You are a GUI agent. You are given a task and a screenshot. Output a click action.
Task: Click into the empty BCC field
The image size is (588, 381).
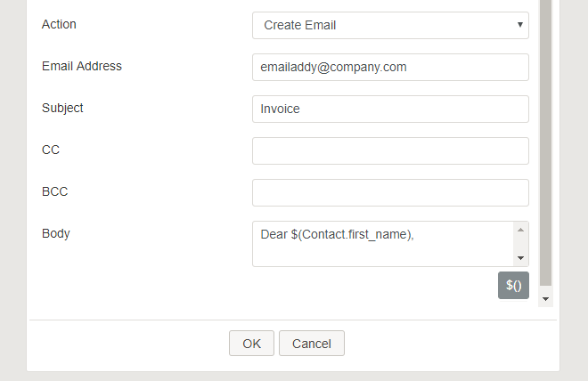(390, 193)
